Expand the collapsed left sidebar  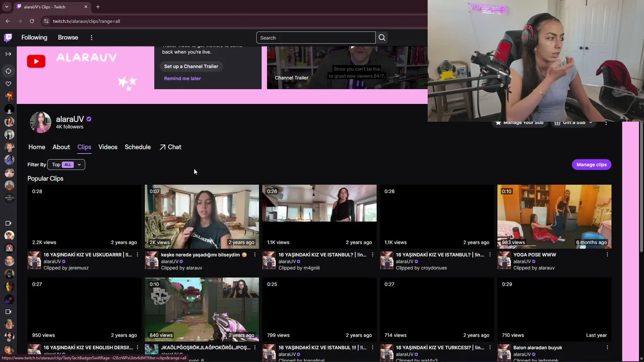tap(8, 54)
